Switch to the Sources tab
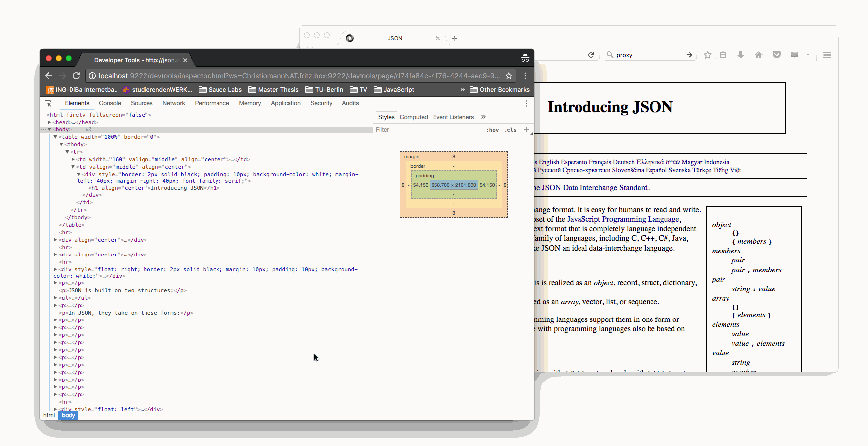868x446 pixels. (142, 103)
